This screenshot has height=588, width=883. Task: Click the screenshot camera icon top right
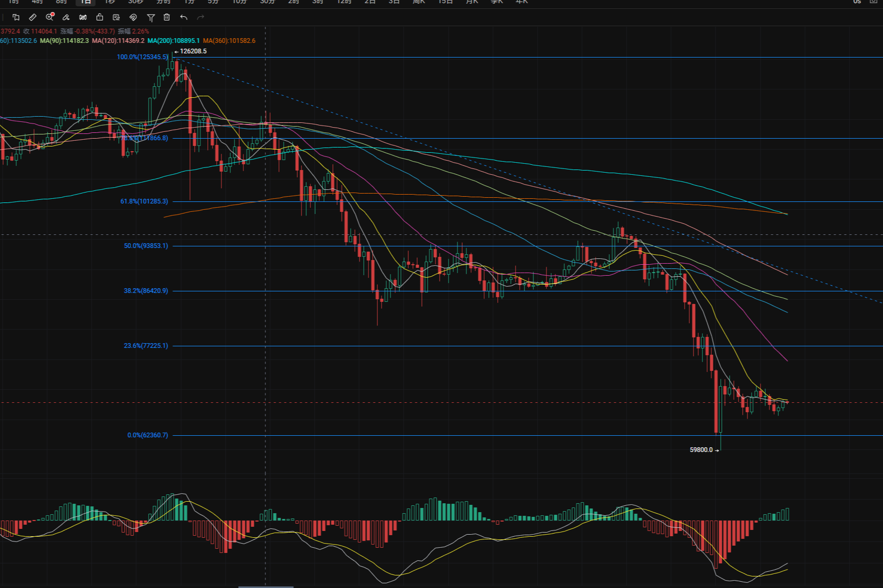click(x=873, y=2)
